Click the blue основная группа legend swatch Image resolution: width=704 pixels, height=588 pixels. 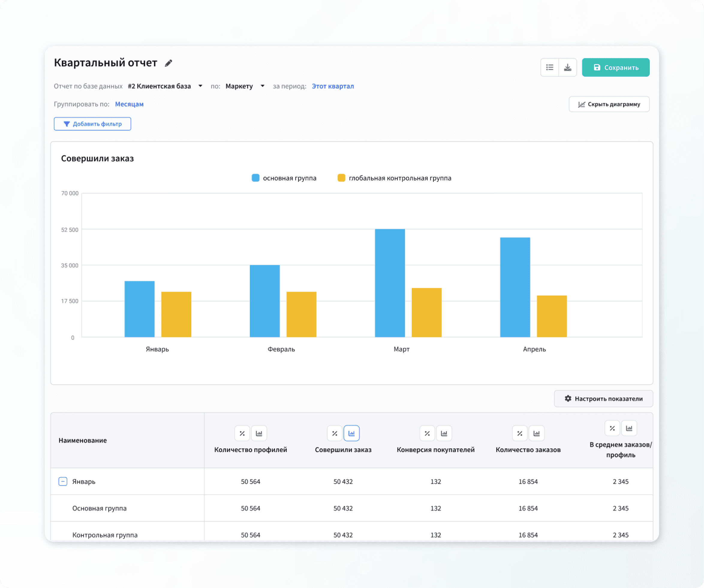point(255,178)
